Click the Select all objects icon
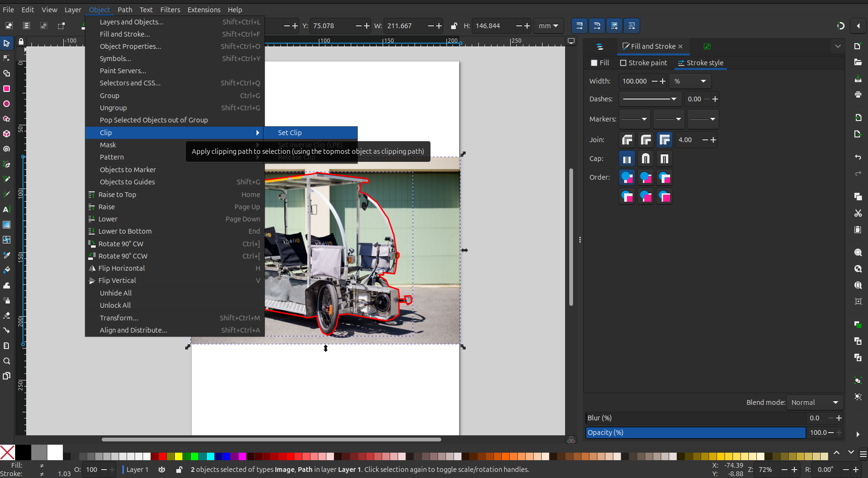This screenshot has height=478, width=868. (x=9, y=26)
